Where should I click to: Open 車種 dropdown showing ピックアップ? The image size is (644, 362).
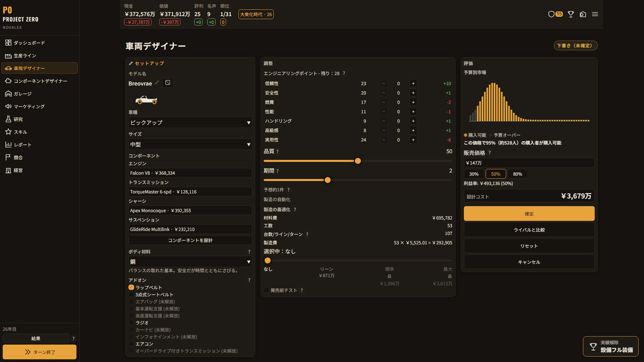(x=190, y=123)
